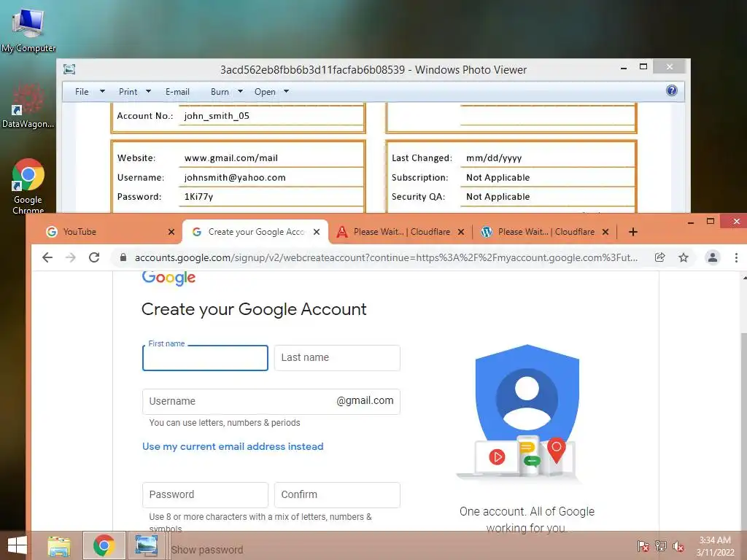Click the Confirm password field
This screenshot has width=747, height=560.
337,495
